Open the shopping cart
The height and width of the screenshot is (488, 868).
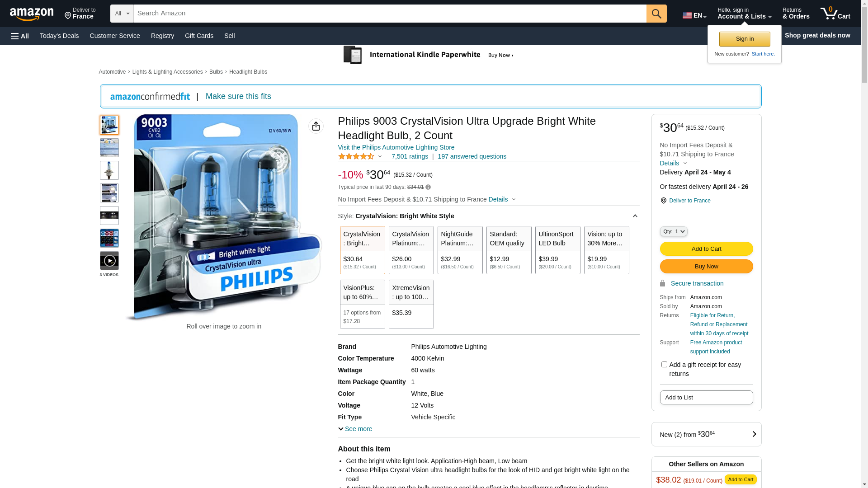(x=835, y=14)
